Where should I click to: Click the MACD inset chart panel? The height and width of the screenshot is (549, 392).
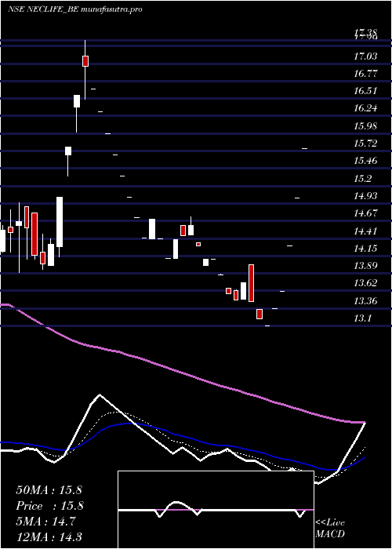pyautogui.click(x=216, y=510)
